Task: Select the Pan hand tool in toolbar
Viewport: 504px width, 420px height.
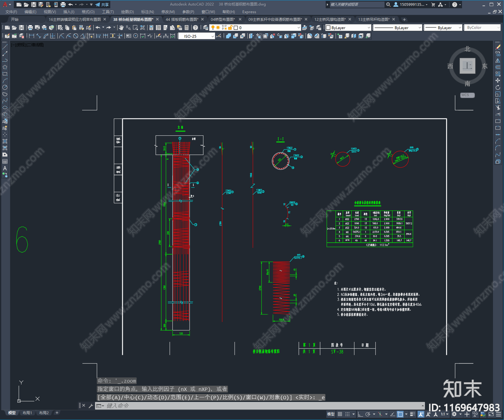Action: [121, 28]
